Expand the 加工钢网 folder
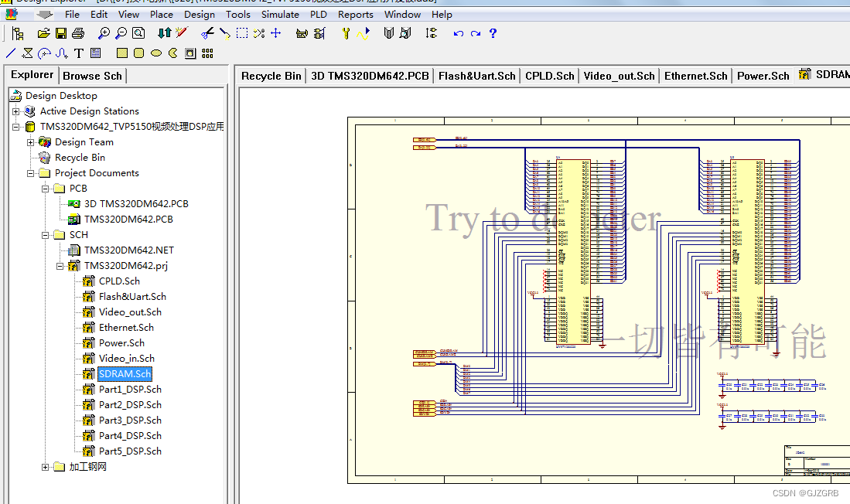 46,467
